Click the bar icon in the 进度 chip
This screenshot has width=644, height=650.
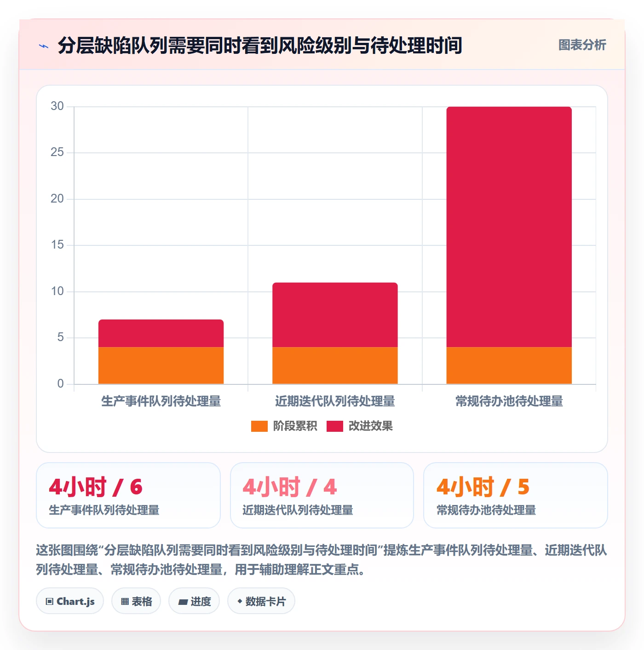(183, 602)
